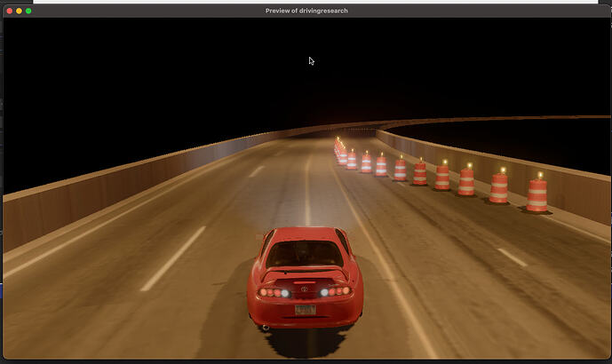Maximize the preview window with green button

28,11
